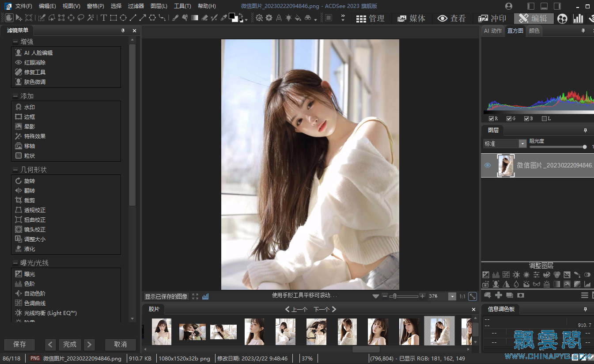Select the Text tool

(104, 18)
